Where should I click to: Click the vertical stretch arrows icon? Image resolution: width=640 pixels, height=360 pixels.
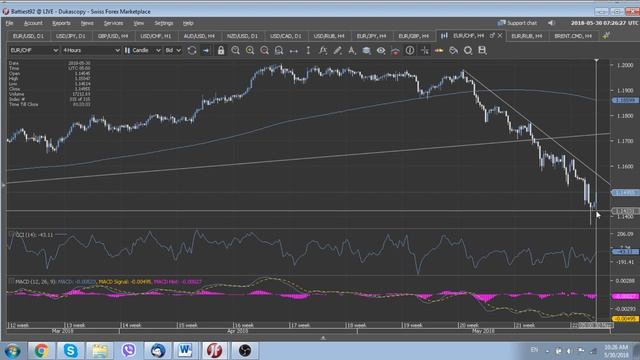[308, 50]
